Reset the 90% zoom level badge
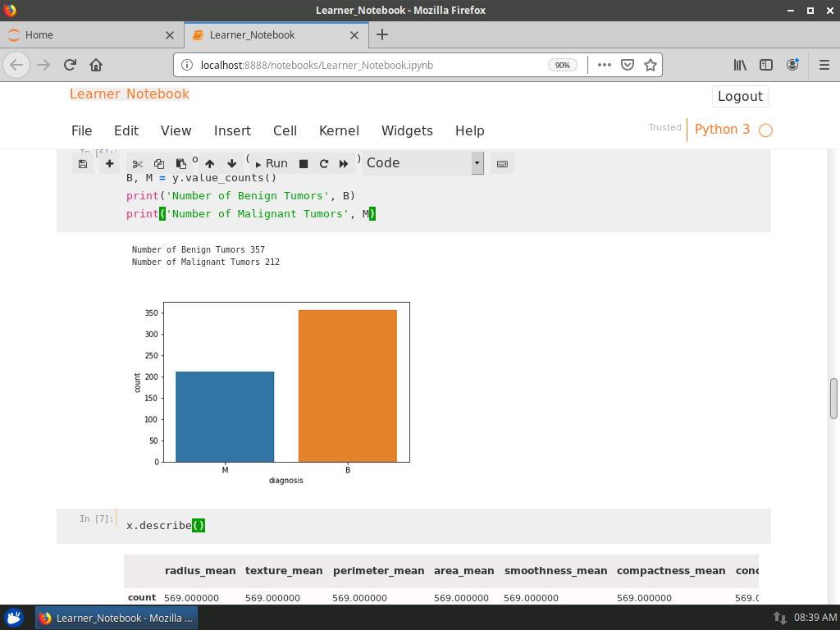The image size is (840, 630). coord(563,66)
